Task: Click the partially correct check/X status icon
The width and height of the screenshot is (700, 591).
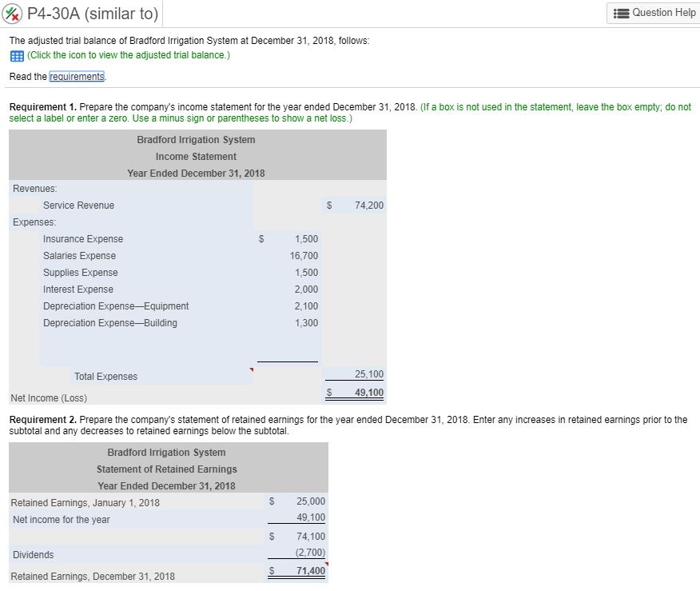Action: pos(12,14)
